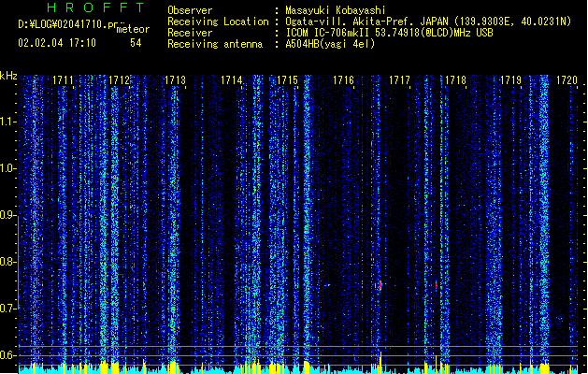Click the date stamp 02.02.04 17:10

(57, 43)
